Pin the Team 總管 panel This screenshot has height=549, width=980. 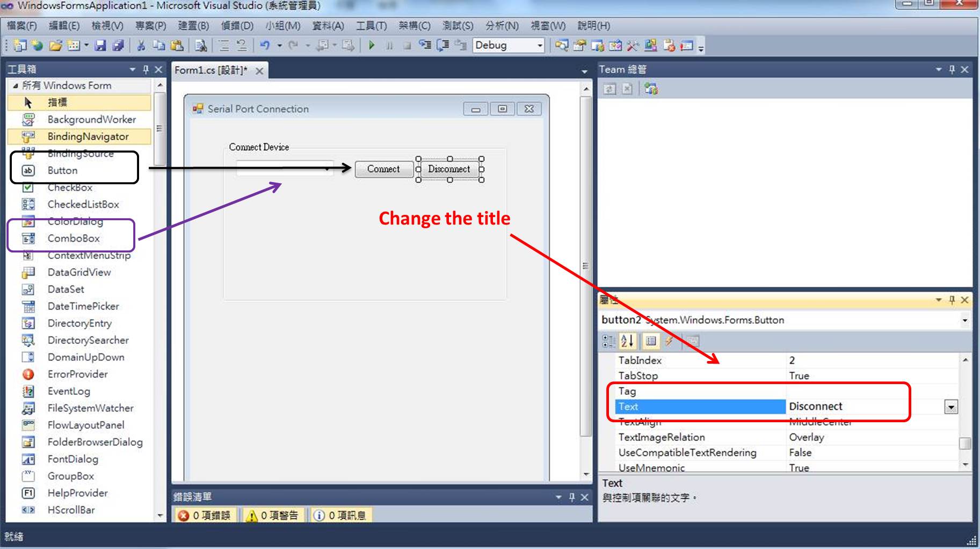(952, 69)
